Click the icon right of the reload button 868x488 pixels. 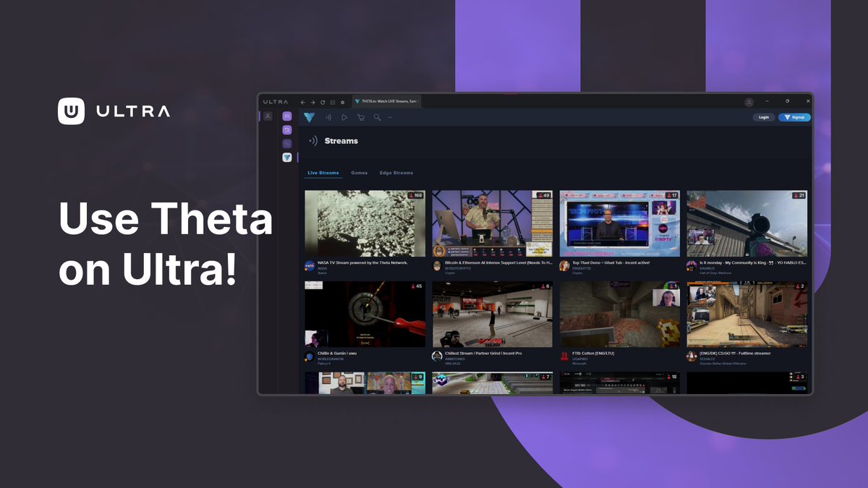pyautogui.click(x=333, y=102)
